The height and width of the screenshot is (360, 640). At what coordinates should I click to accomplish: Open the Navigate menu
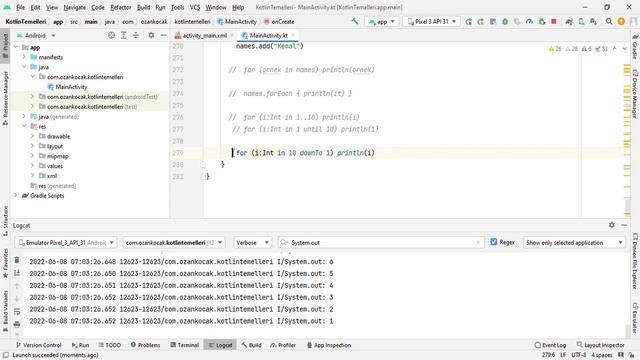point(75,7)
